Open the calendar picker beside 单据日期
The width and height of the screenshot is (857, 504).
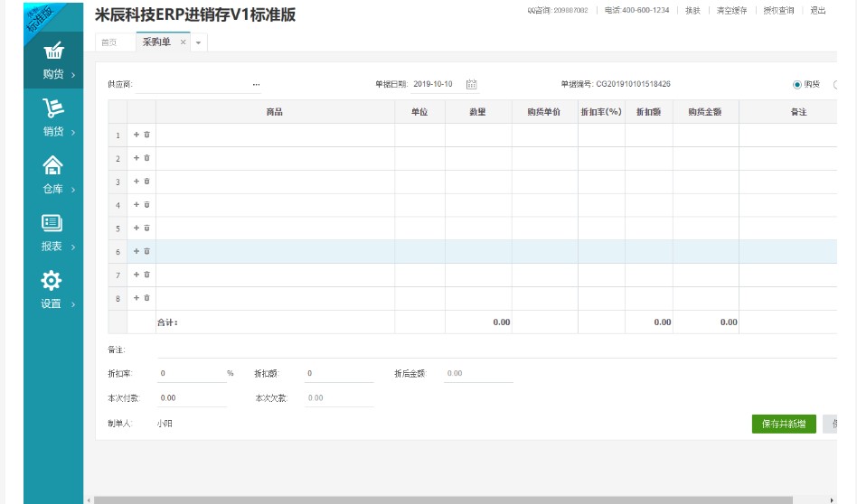click(471, 84)
